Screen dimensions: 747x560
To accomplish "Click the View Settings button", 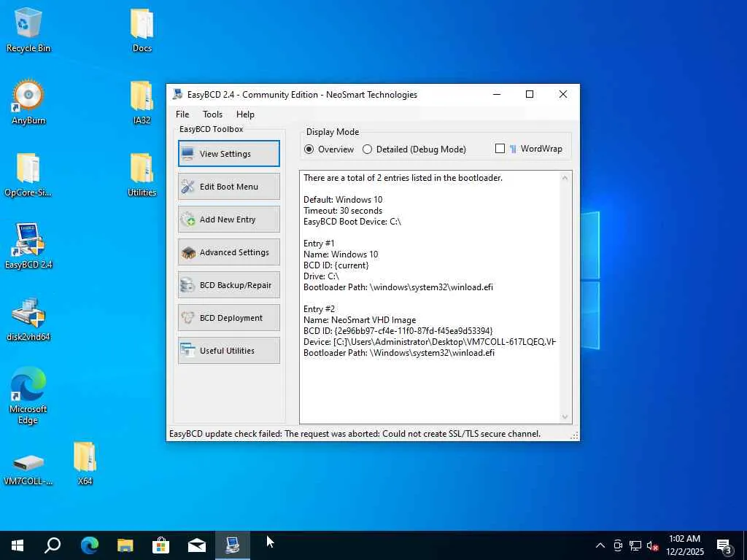I will pos(228,153).
